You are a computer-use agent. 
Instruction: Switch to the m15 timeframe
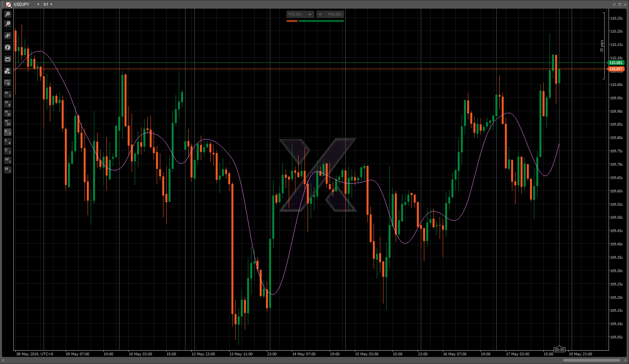coord(7,113)
